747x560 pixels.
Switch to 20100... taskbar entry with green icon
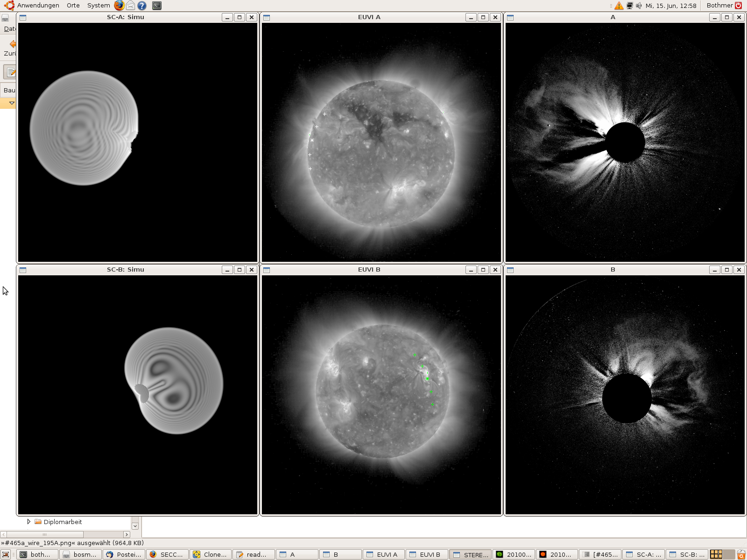tap(514, 554)
